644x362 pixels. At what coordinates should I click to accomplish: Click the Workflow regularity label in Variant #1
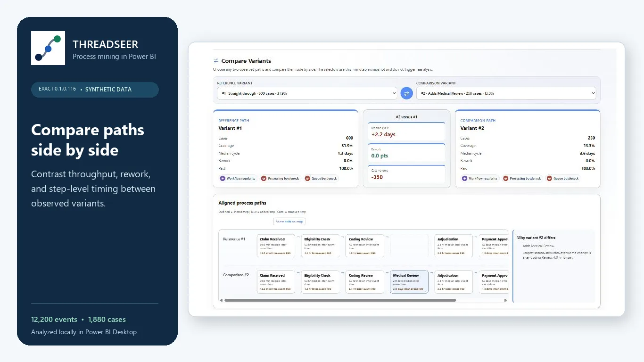[x=241, y=179]
